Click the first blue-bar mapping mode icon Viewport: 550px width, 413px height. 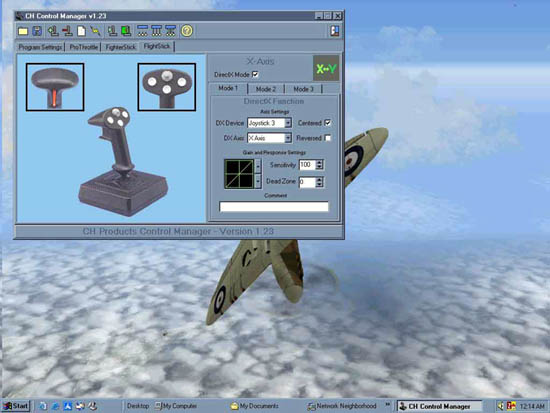coord(142,31)
